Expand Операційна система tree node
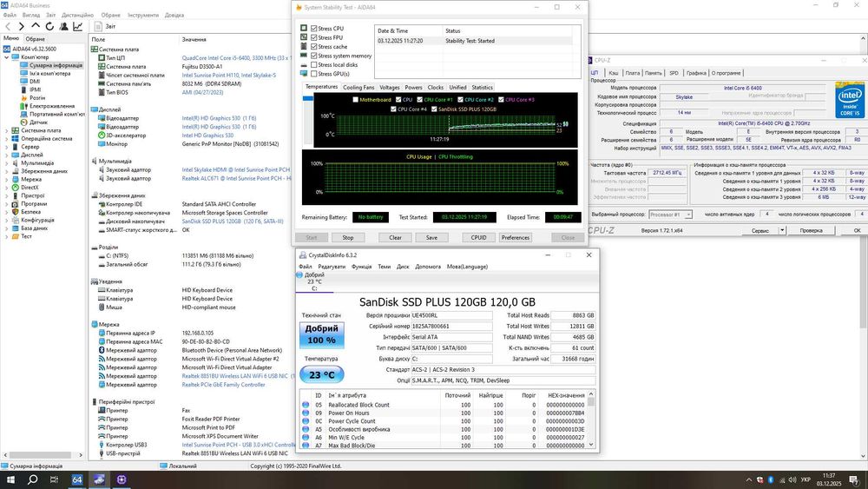Image resolution: width=868 pixels, height=489 pixels. (x=7, y=139)
